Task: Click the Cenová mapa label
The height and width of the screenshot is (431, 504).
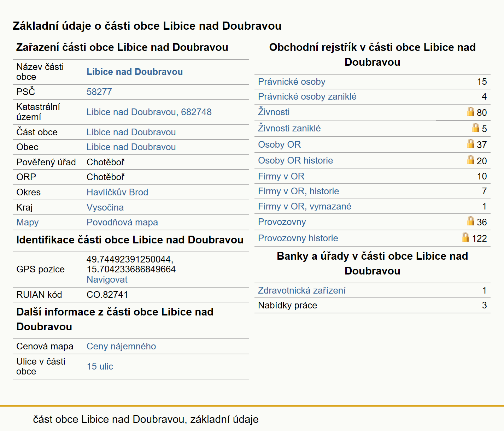Action: pos(45,346)
